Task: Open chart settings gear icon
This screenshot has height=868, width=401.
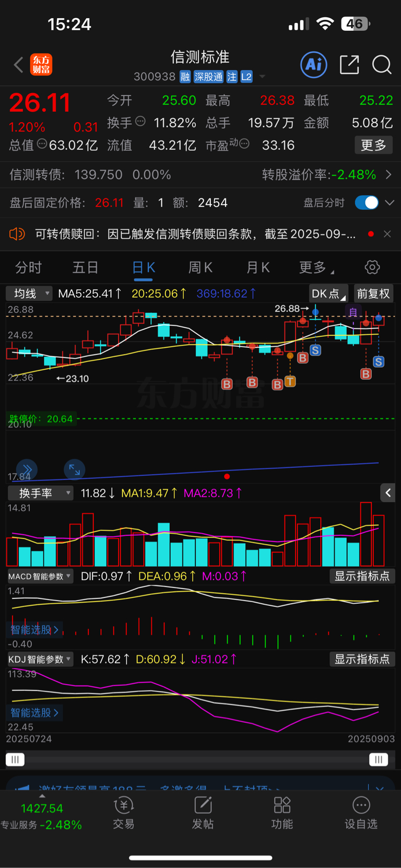Action: coord(372,267)
